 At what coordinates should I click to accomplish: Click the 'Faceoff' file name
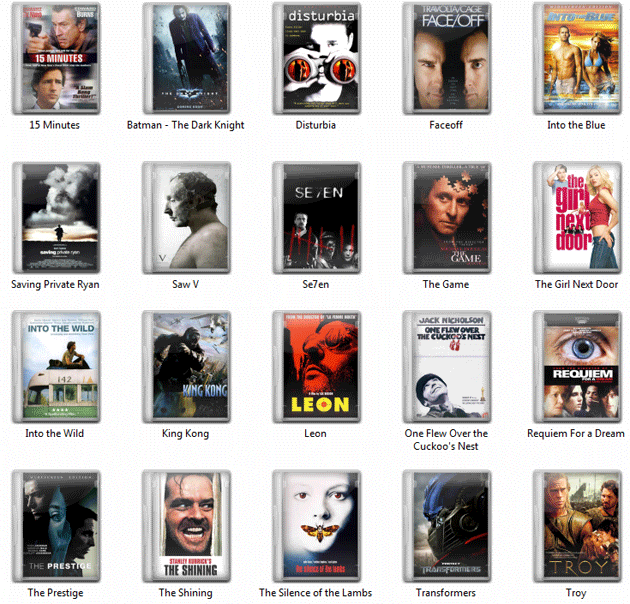pyautogui.click(x=446, y=125)
